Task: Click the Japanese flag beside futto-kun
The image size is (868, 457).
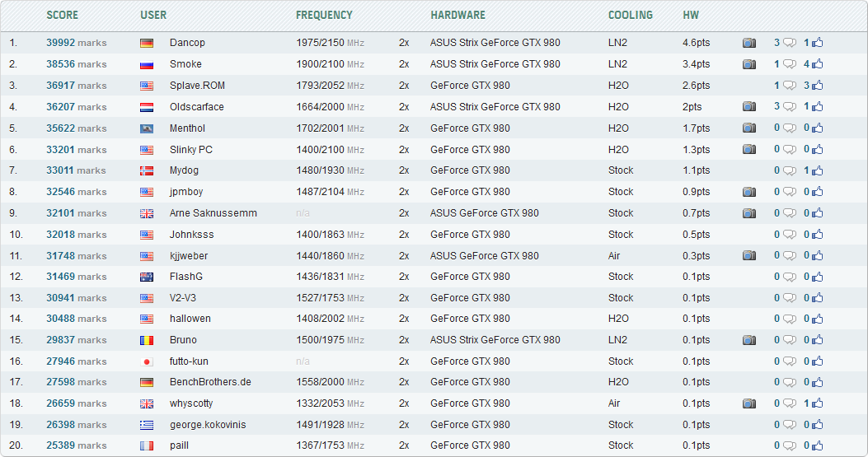Action: tap(147, 361)
